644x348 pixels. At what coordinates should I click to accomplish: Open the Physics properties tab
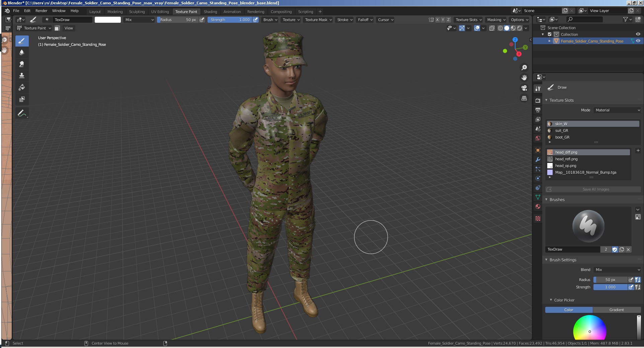[538, 178]
